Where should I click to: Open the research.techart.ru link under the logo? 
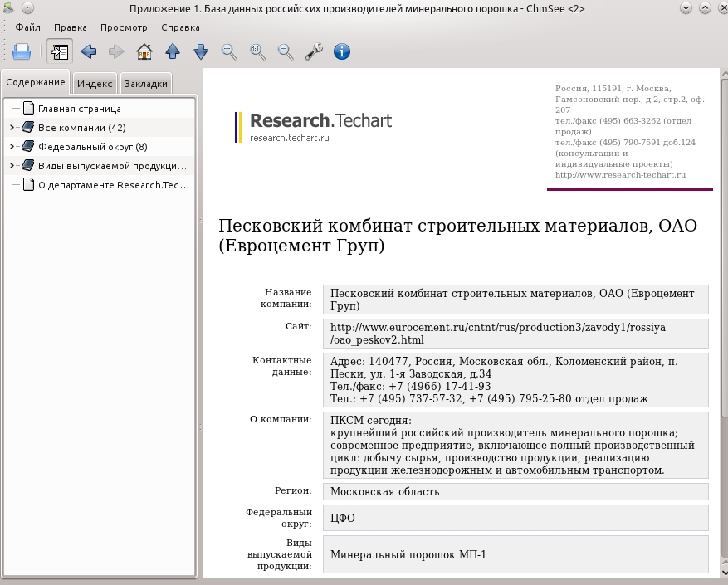tap(289, 138)
